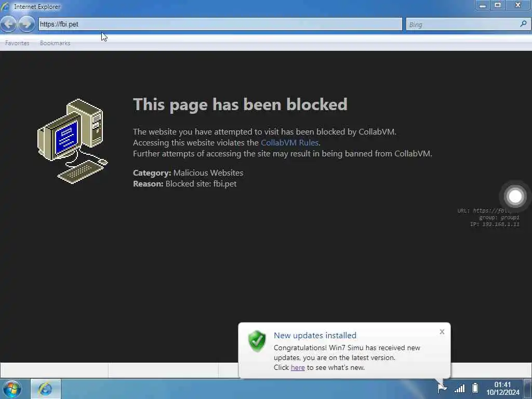
Task: Click the green shield checkmark icon
Action: click(x=257, y=341)
